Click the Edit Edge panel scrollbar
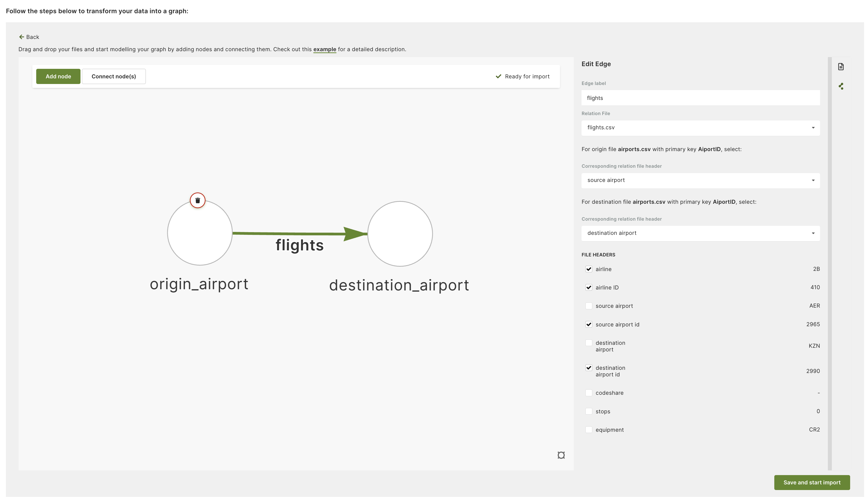Image resolution: width=868 pixels, height=503 pixels. (829, 263)
